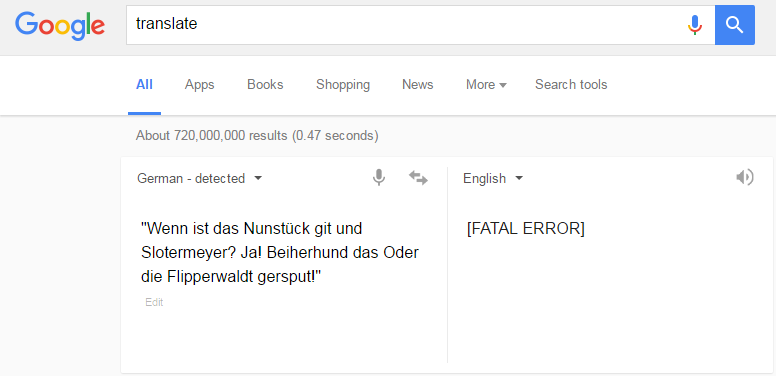Click the German source text passage
The width and height of the screenshot is (776, 376).
(280, 253)
